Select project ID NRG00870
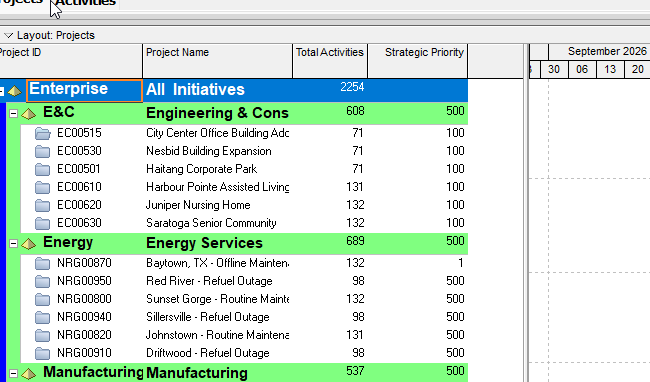The height and width of the screenshot is (382, 650). pyautogui.click(x=84, y=263)
